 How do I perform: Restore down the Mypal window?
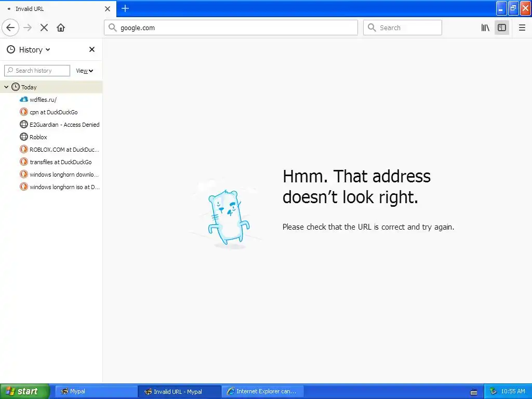coord(513,8)
